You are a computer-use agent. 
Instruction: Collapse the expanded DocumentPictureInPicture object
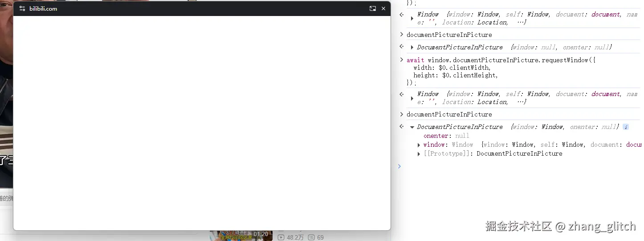[412, 127]
